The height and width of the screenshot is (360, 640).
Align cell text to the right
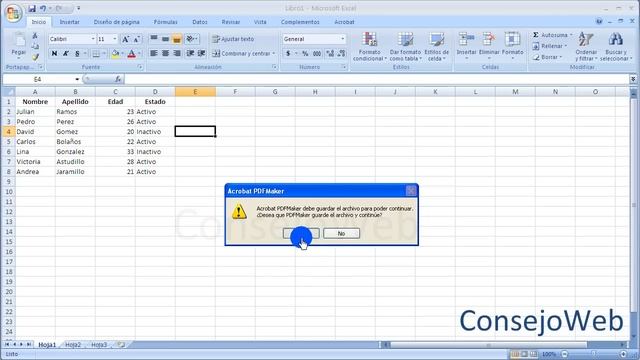(x=177, y=53)
